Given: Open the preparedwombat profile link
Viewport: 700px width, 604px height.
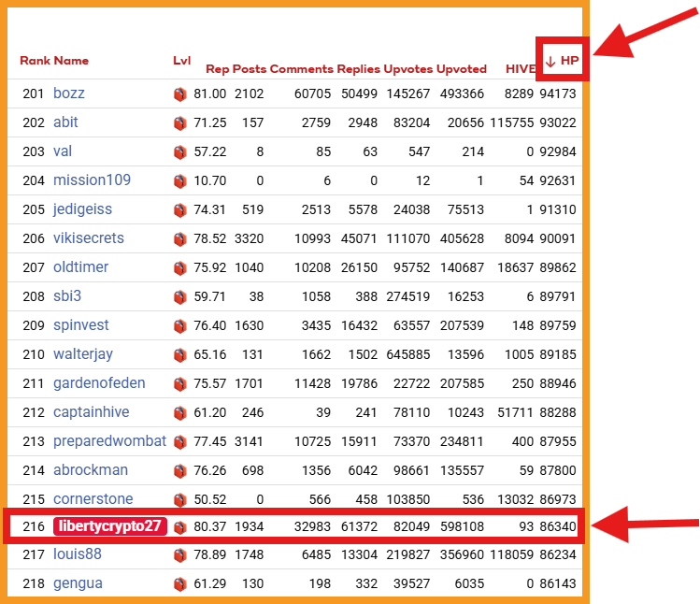Looking at the screenshot, I should point(110,441).
